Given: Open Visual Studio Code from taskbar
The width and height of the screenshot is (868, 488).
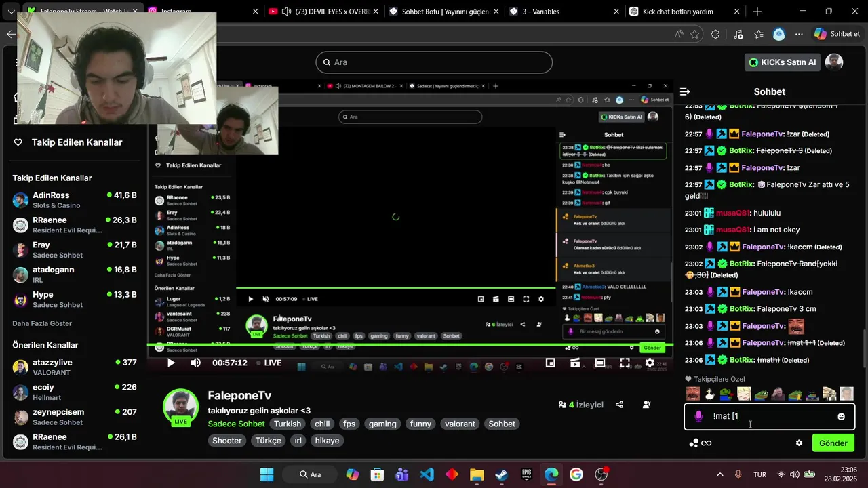Looking at the screenshot, I should point(427,474).
